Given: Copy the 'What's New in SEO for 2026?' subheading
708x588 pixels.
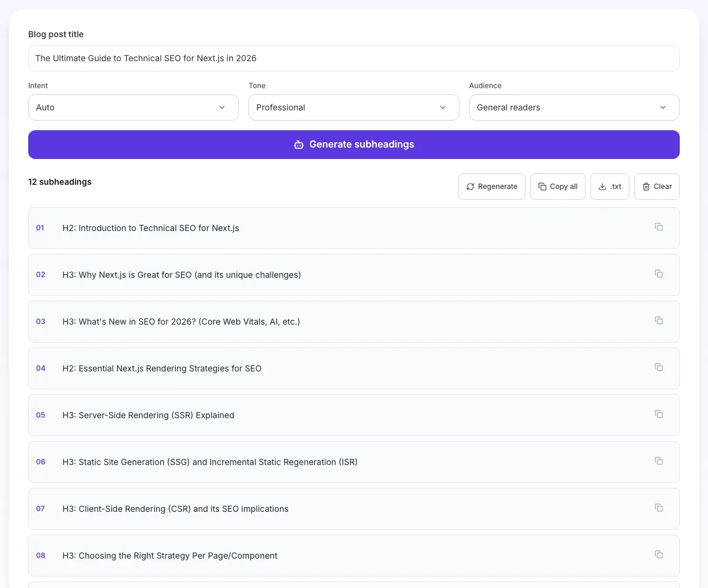Looking at the screenshot, I should (659, 320).
